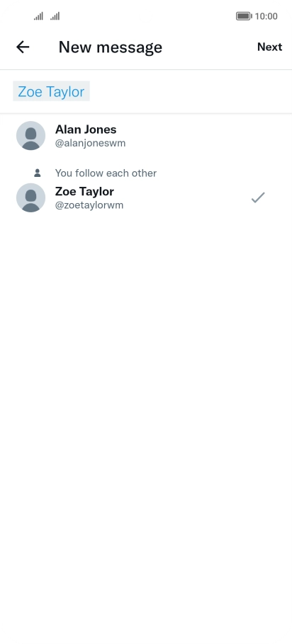Tap the New message title
Image resolution: width=292 pixels, height=644 pixels.
point(111,47)
